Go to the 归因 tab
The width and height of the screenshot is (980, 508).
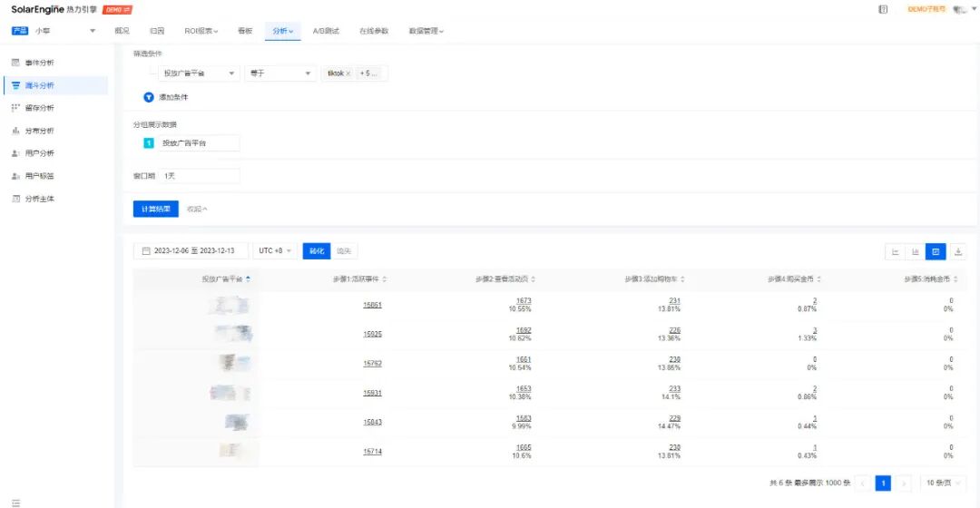[157, 31]
